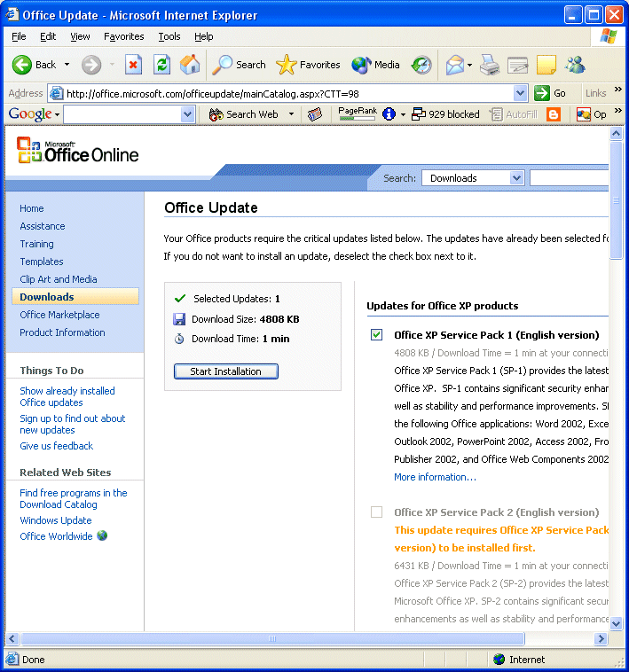Click the greyed AutoFill button
The width and height of the screenshot is (629, 672).
tap(514, 114)
